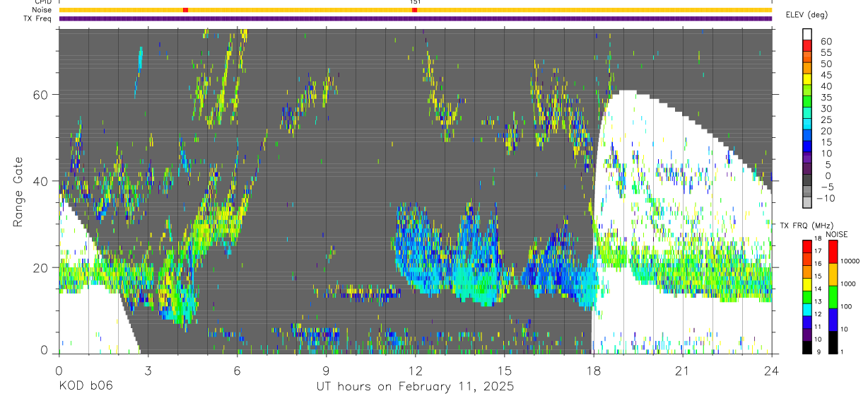Click the '25' label on ELEV scale
Screen dimensions: 868x401
pyautogui.click(x=826, y=120)
